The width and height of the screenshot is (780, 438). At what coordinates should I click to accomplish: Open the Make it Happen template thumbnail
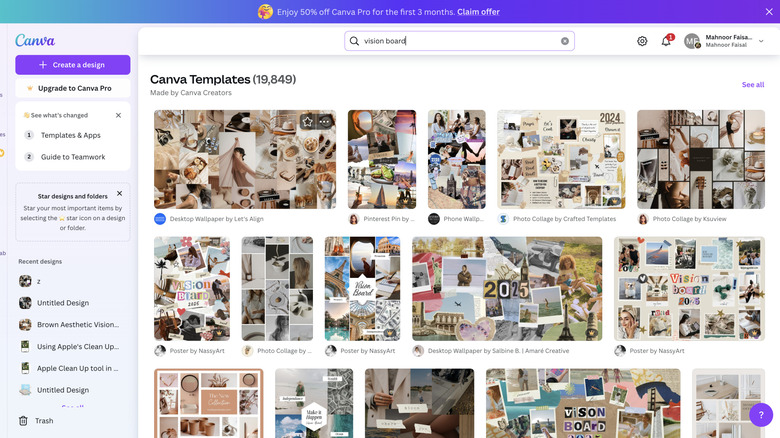point(314,403)
